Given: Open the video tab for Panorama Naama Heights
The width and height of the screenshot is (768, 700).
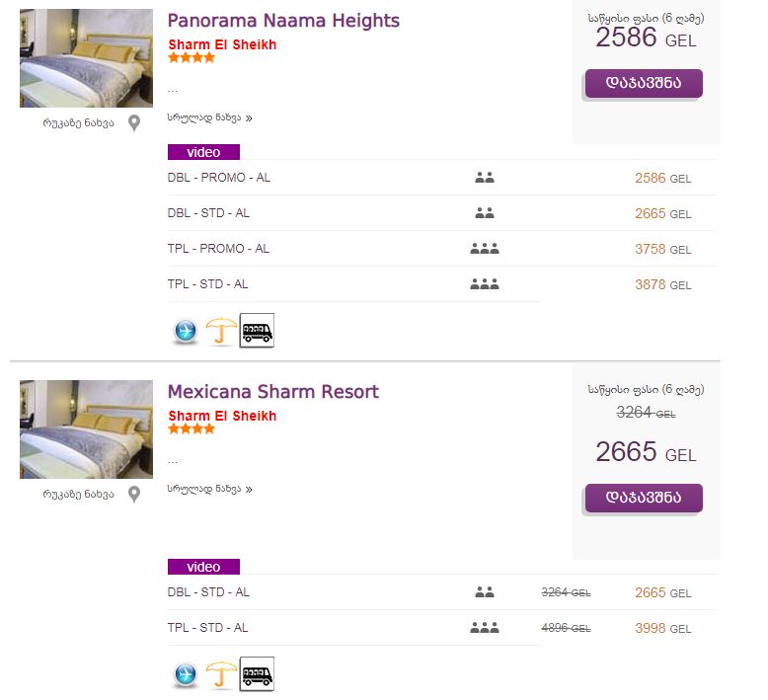Looking at the screenshot, I should pyautogui.click(x=203, y=152).
